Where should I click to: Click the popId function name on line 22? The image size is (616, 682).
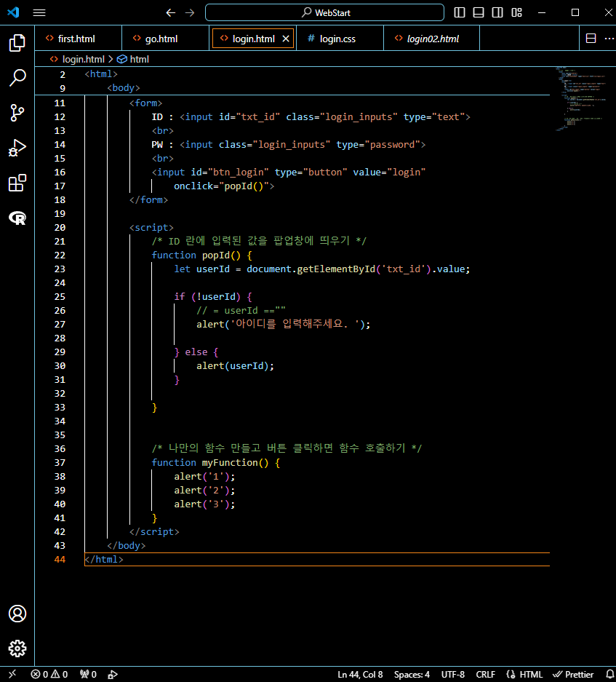point(215,255)
